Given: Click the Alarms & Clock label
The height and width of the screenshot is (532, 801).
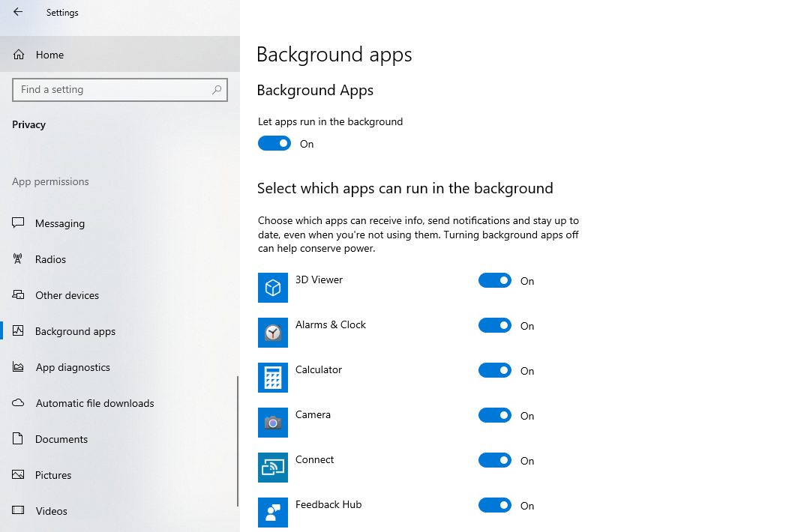Looking at the screenshot, I should click(331, 324).
